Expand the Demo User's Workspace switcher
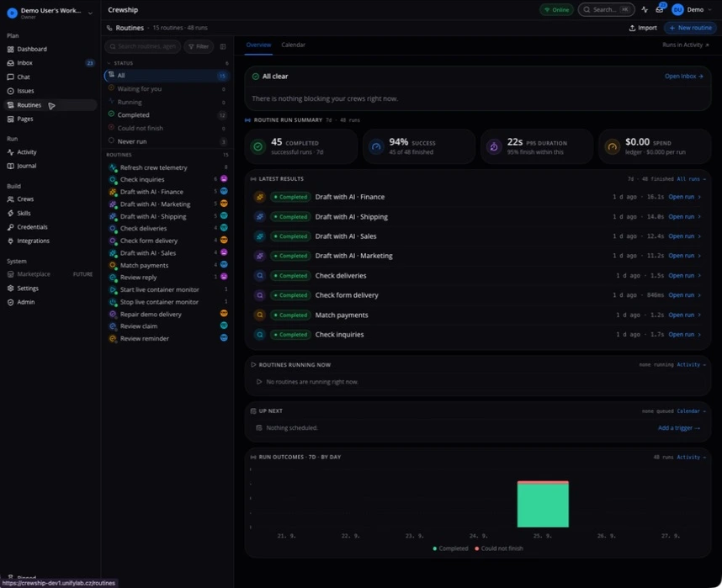Screen dimensions: 722x588 pos(50,13)
